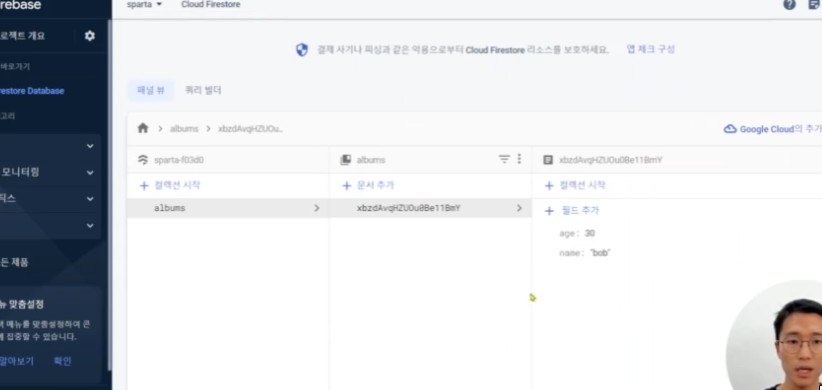
Task: Switch to the 패널 뷰 tab
Action: click(151, 90)
